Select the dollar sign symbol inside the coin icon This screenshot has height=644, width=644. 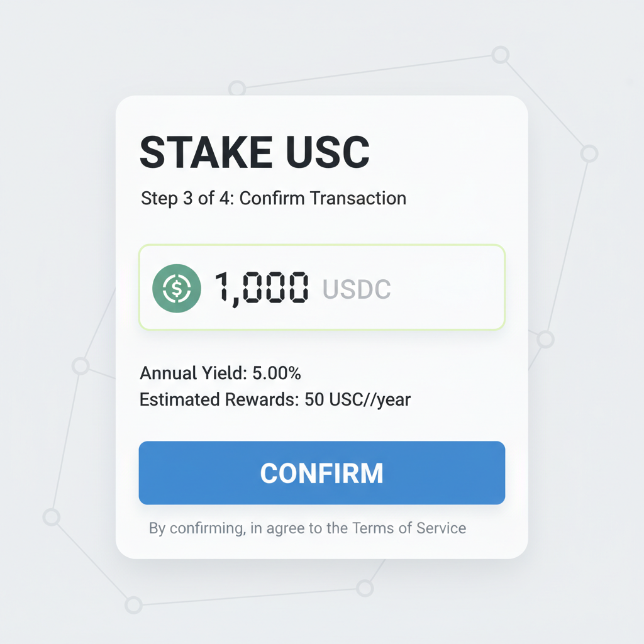coord(177,288)
